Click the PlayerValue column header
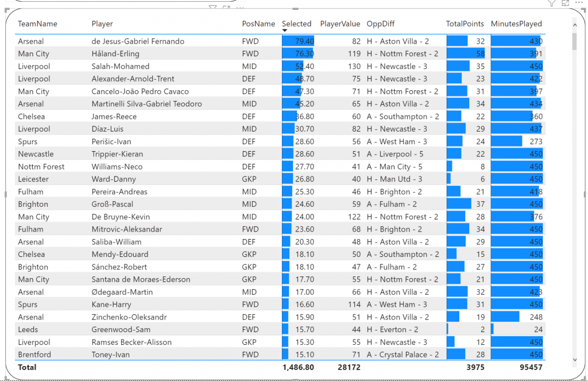 tap(340, 24)
